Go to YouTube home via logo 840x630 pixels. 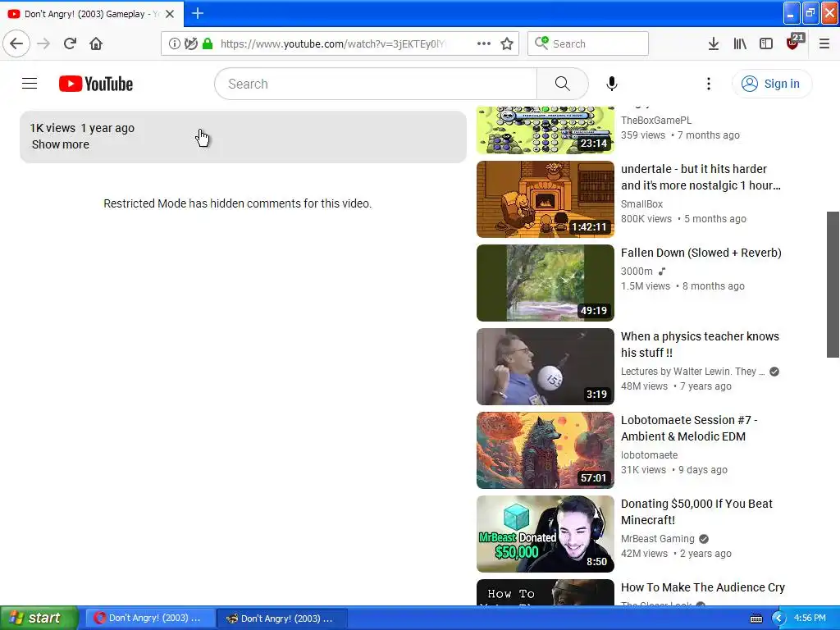click(96, 84)
